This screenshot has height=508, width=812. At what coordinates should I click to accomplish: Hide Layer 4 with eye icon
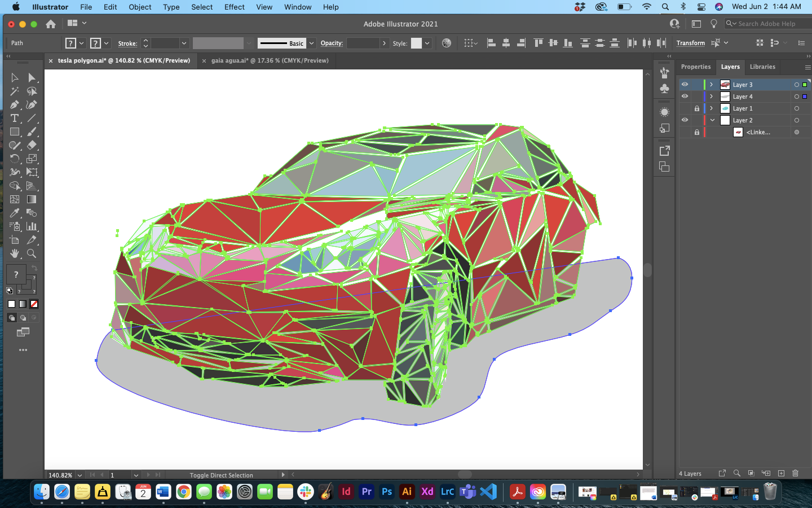[685, 97]
